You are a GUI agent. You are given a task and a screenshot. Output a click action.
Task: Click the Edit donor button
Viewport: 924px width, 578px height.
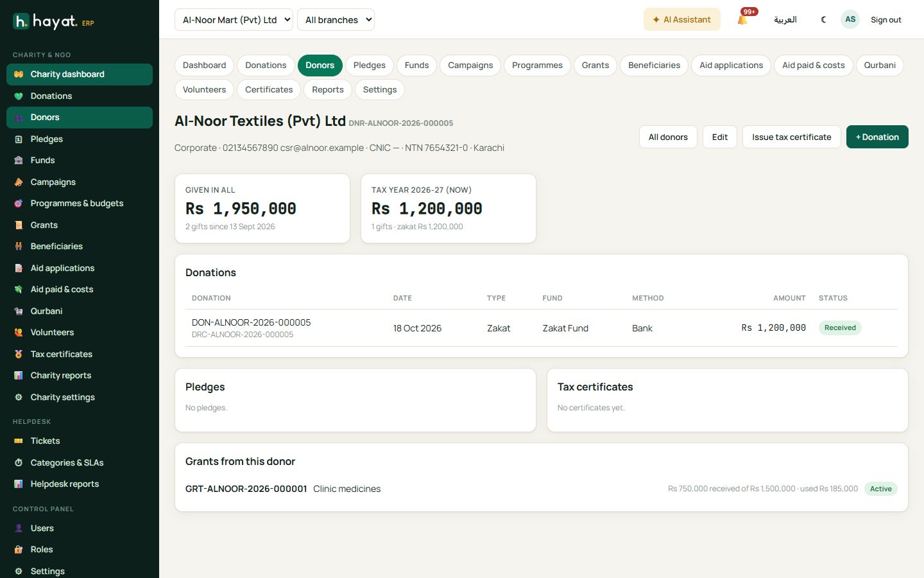pyautogui.click(x=720, y=137)
